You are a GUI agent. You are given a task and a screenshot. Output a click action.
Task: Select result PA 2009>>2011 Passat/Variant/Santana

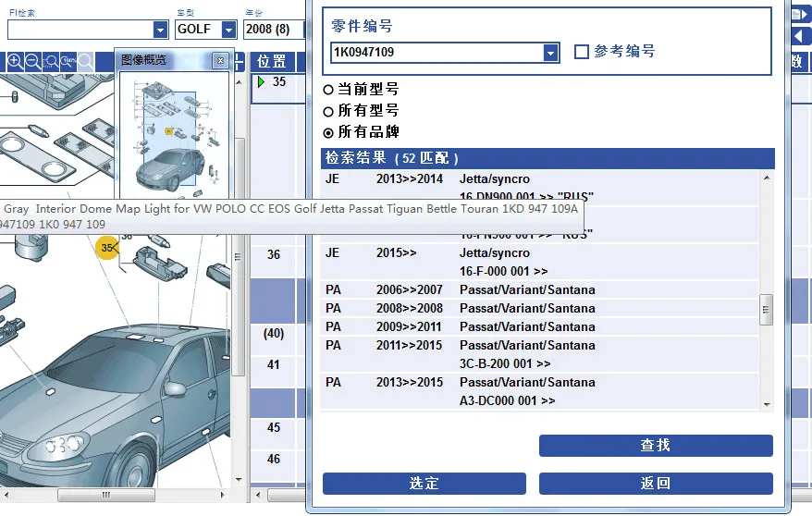[x=539, y=327]
